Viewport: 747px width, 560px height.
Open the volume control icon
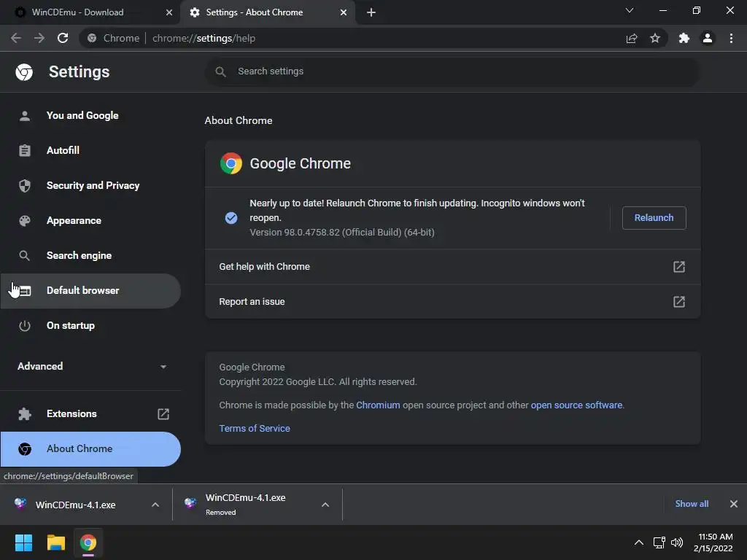676,542
